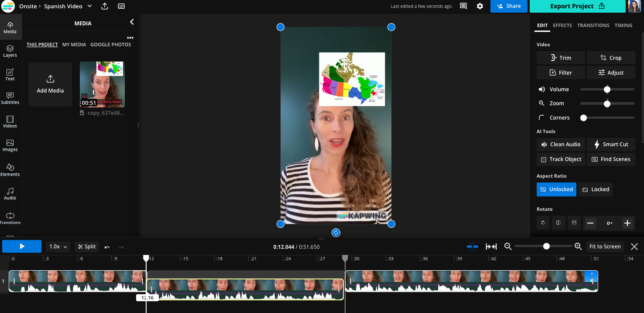The image size is (644, 313).
Task: Open the Elements sidebar panel
Action: (x=10, y=170)
